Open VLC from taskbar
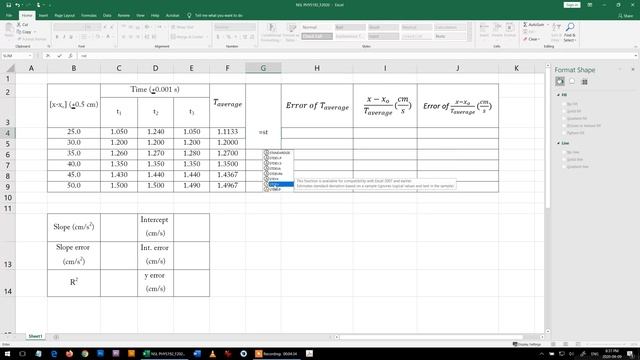Image resolution: width=640 pixels, height=360 pixels. 213,353
